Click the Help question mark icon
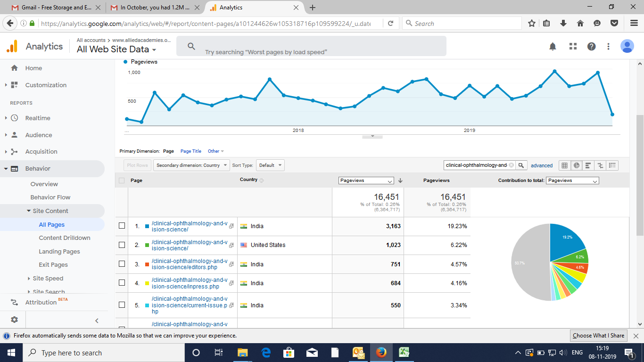 tap(591, 46)
